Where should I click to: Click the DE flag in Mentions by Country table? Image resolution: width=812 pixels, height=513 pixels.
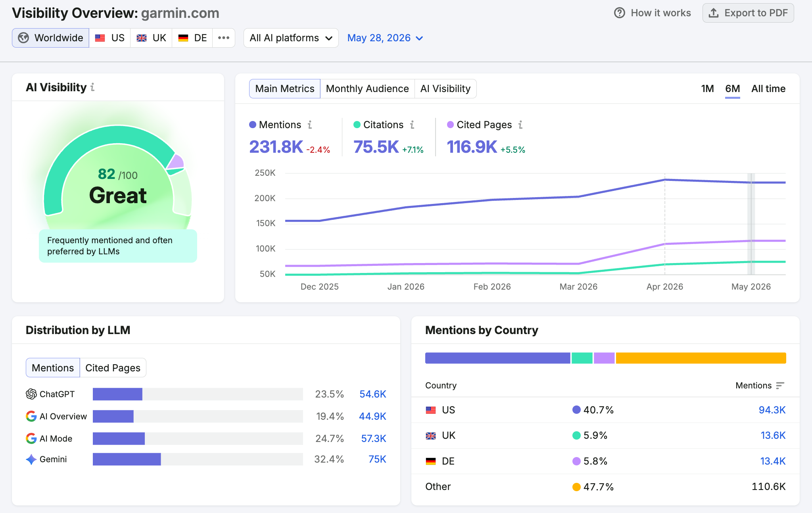[x=431, y=461]
